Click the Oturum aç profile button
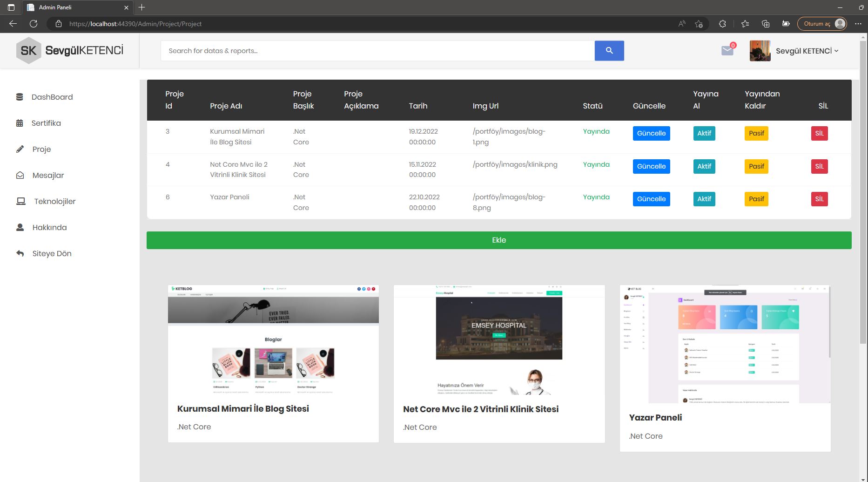Screen dimensions: 868x482 [822, 24]
